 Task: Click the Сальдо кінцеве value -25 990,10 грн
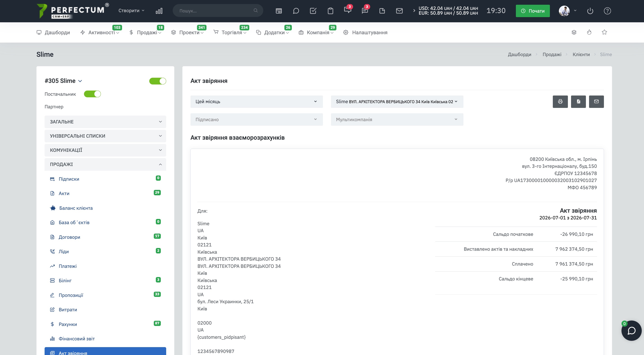tap(576, 279)
